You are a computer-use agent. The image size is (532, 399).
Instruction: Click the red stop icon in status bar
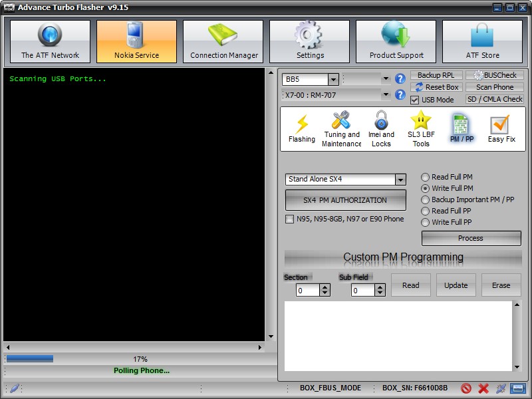pyautogui.click(x=466, y=388)
